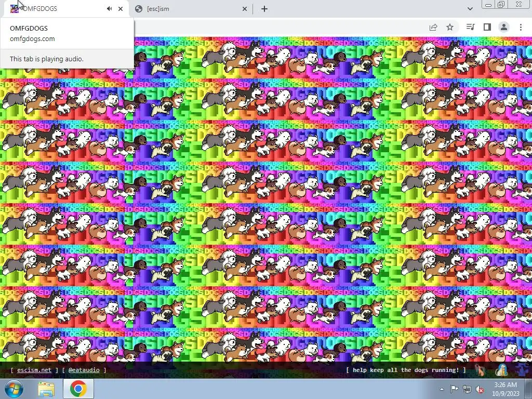The height and width of the screenshot is (399, 532).
Task: Open a new tab with plus button
Action: tap(264, 9)
